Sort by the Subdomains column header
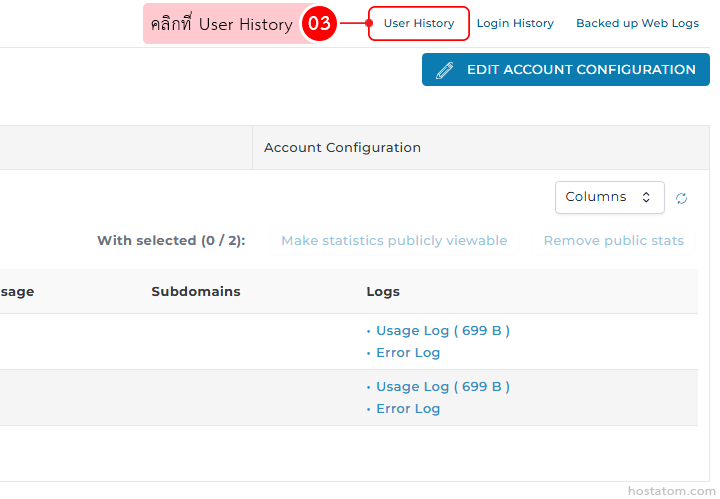Viewport: 720px width, 499px height. point(196,292)
